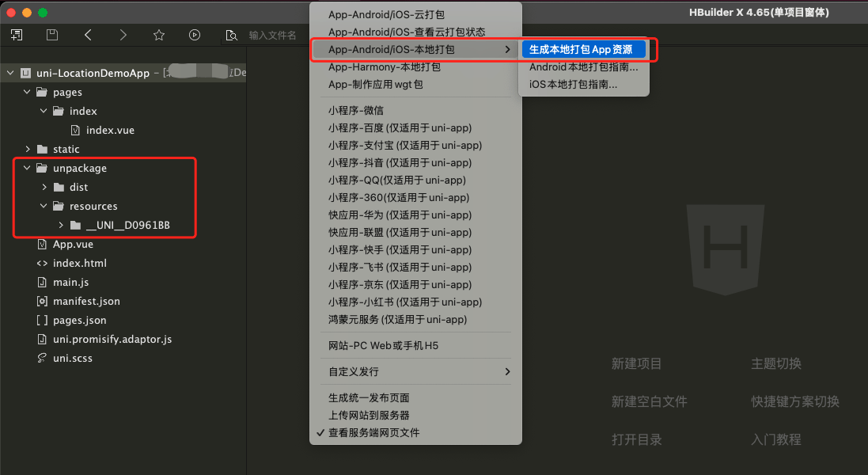
Task: Open pages.json file
Action: click(x=80, y=320)
